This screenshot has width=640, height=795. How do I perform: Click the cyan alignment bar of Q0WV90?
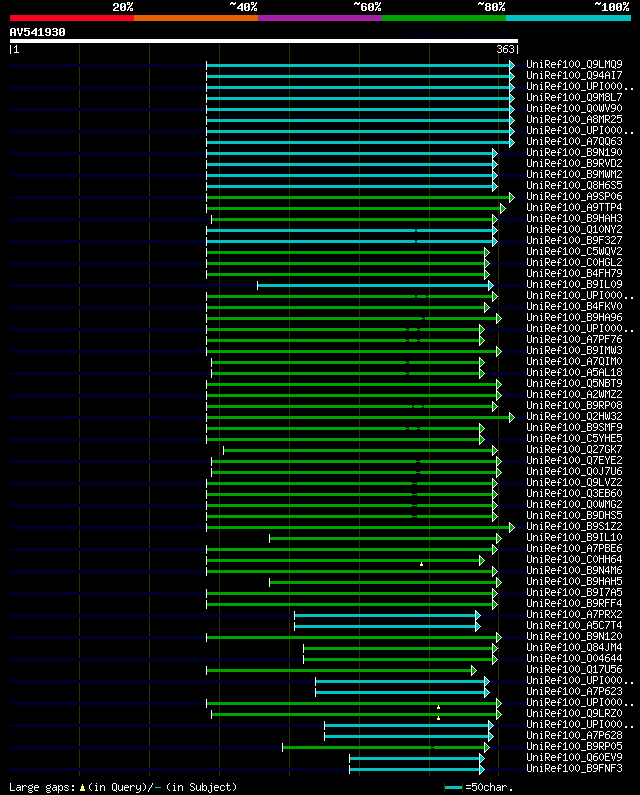point(358,110)
